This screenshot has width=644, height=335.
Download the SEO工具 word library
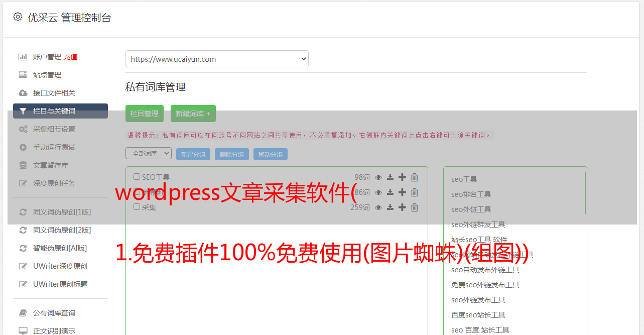point(390,177)
